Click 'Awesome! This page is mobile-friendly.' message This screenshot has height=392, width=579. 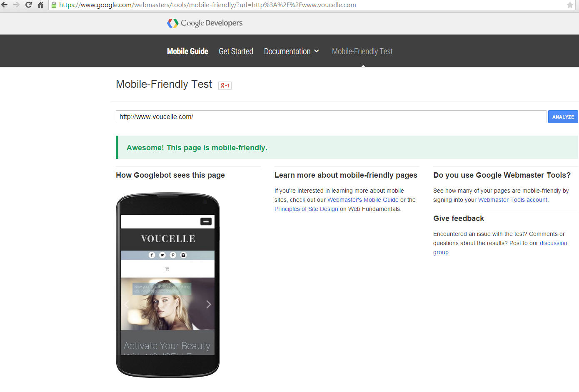tap(197, 148)
